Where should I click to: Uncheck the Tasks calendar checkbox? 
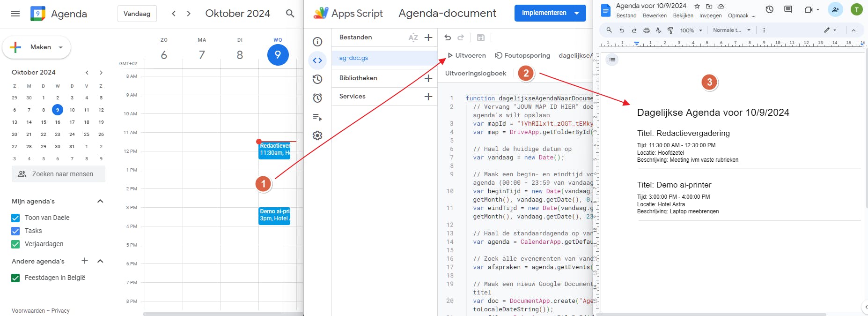[x=15, y=231]
